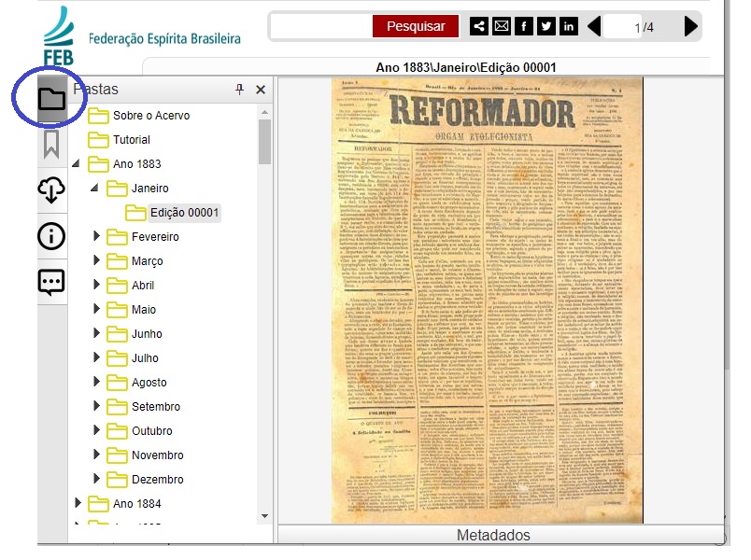Screen dimensions: 751x560
Task: Expand the Agosto folder
Action: [96, 381]
